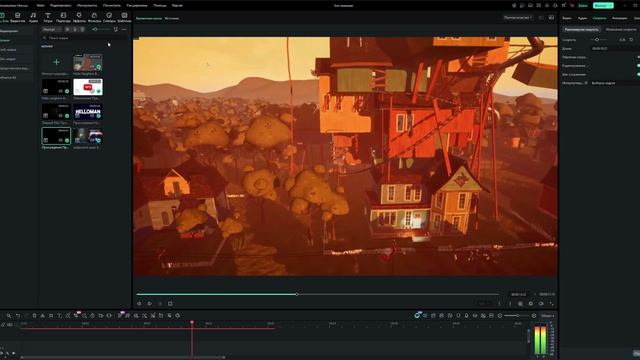
Task: Open the Effects (Эффекты) tab
Action: click(79, 17)
